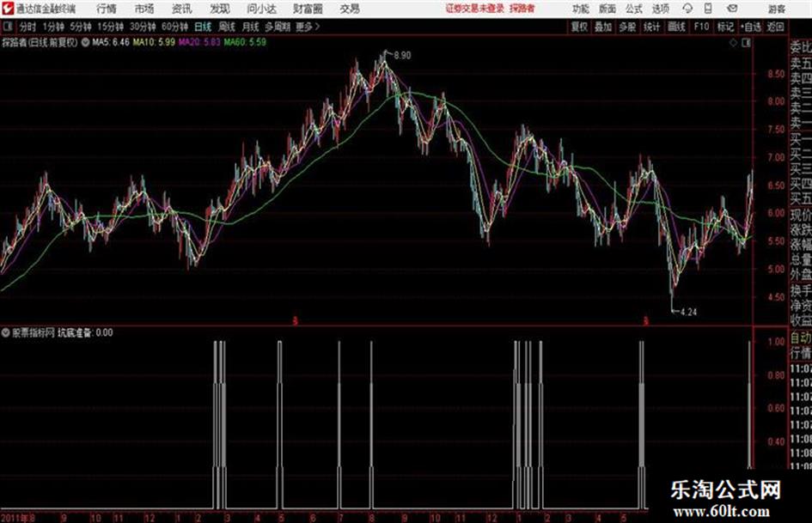Open the 多周期 multi-period view
The height and width of the screenshot is (523, 812).
pos(278,27)
